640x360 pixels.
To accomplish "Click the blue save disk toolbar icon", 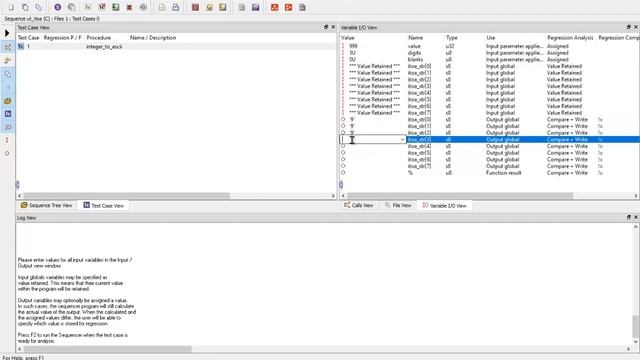I will click(256, 7).
